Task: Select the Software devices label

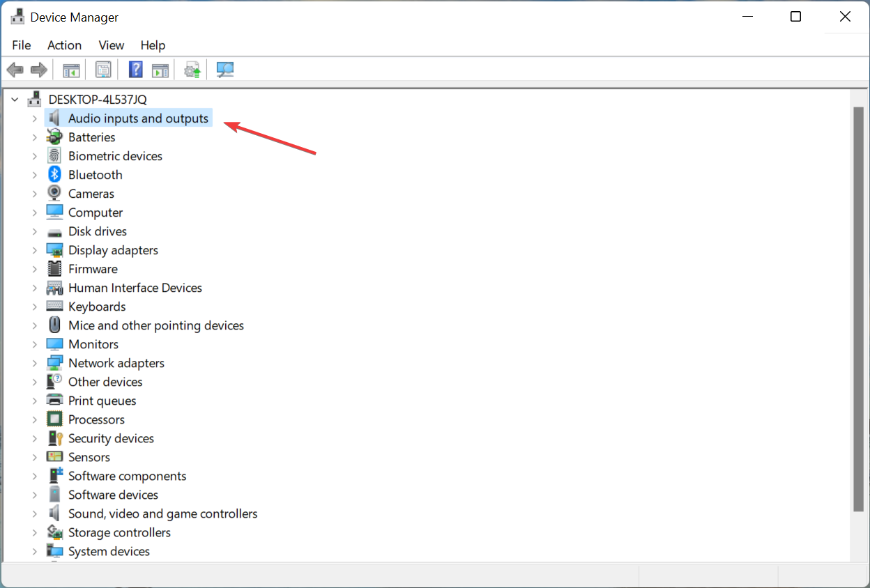Action: tap(113, 495)
